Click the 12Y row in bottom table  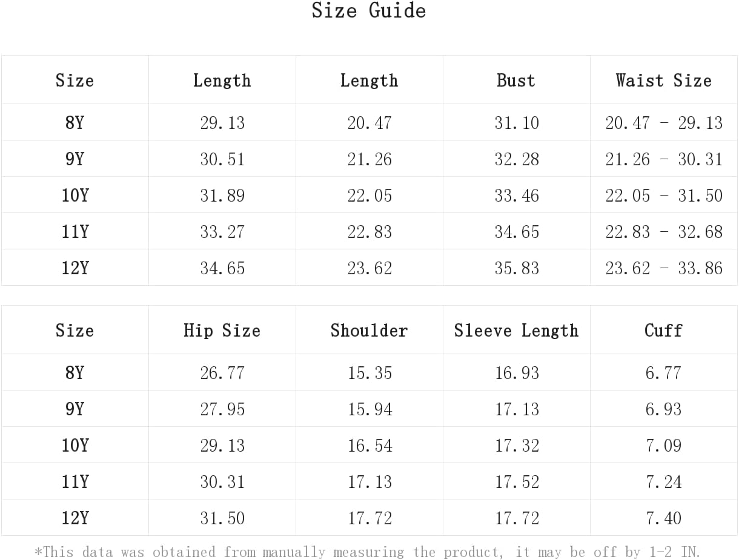click(369, 518)
